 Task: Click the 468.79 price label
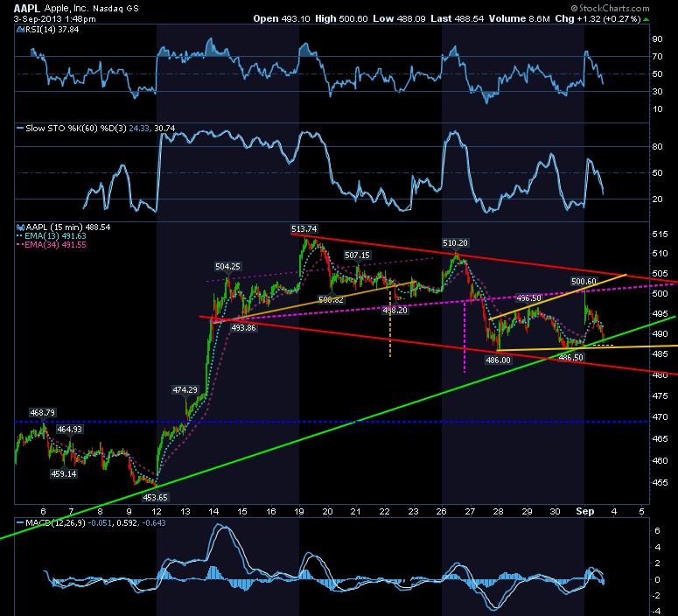42,413
